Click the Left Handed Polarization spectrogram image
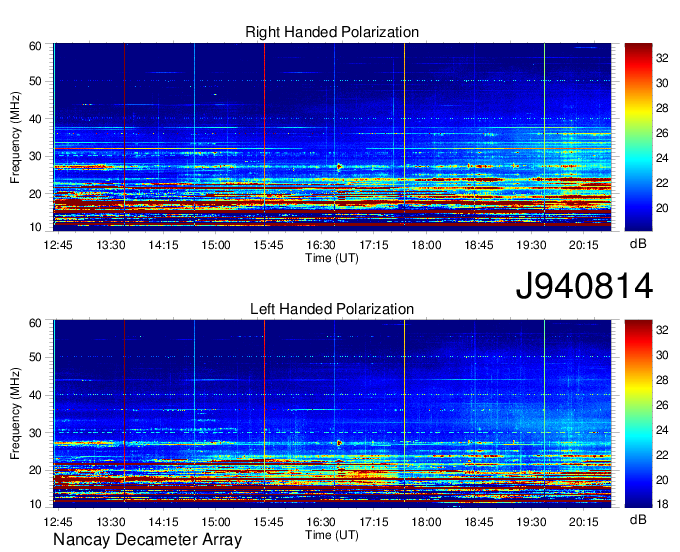The image size is (680, 552). (332, 414)
